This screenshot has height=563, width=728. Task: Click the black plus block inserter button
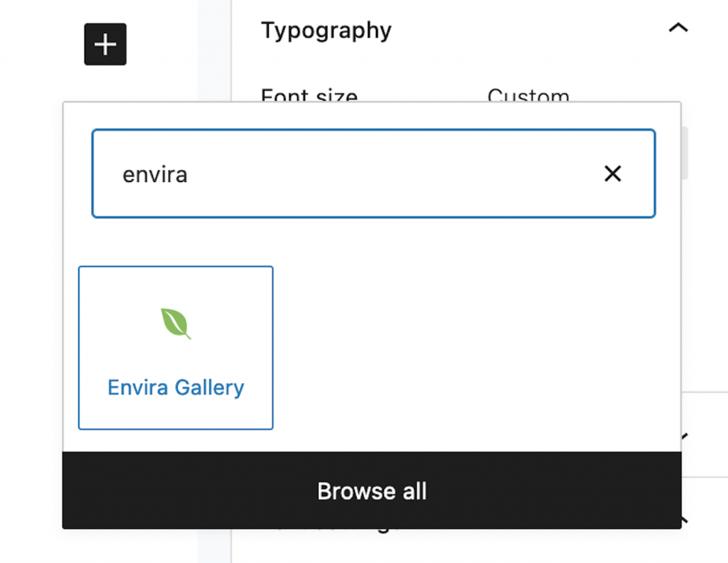[x=105, y=44]
